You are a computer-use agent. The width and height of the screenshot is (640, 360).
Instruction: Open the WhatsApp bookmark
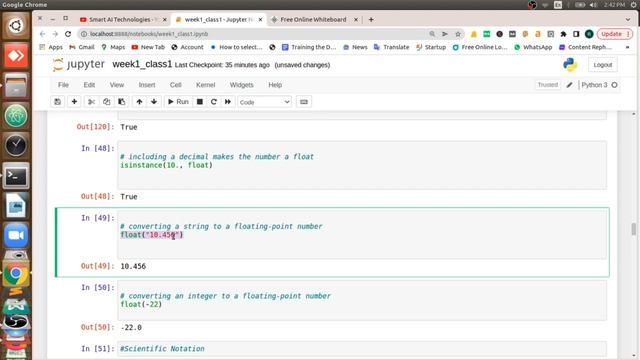(533, 47)
